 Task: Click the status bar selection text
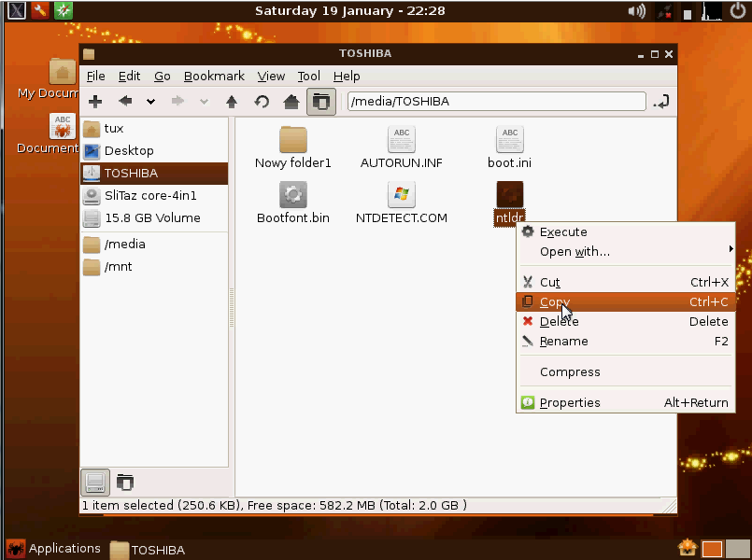tap(274, 505)
